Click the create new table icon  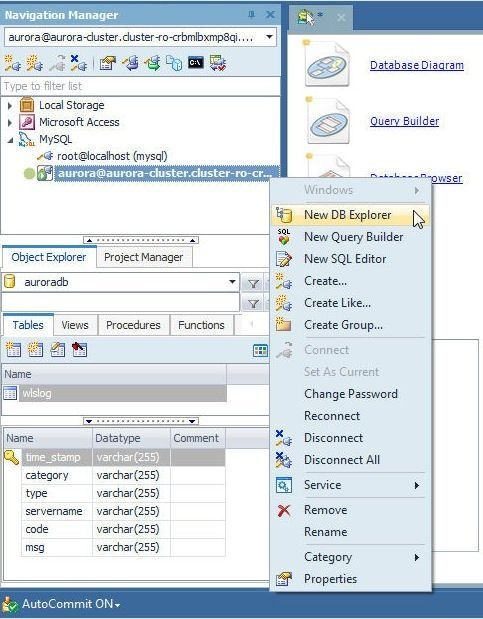[x=13, y=350]
